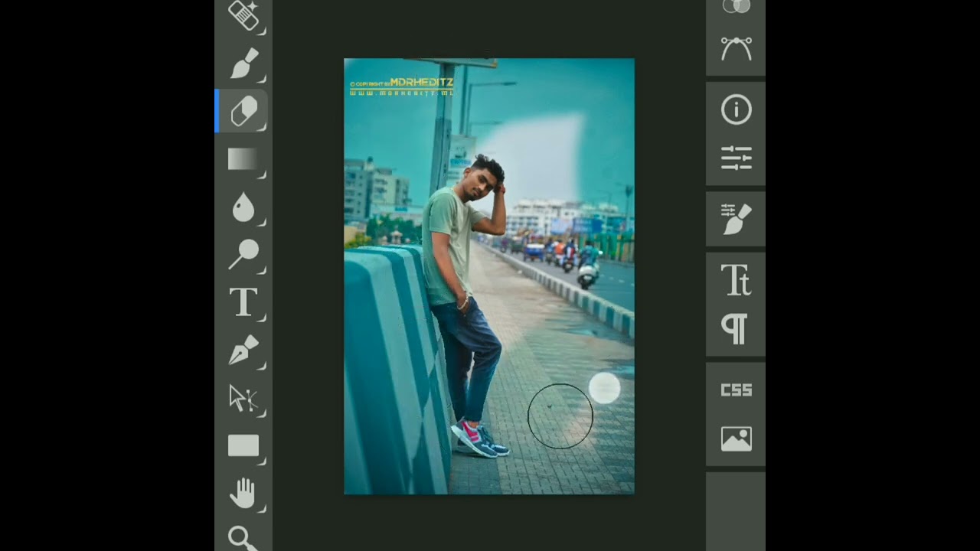Open the CSS panel
The height and width of the screenshot is (551, 980).
pyautogui.click(x=736, y=390)
